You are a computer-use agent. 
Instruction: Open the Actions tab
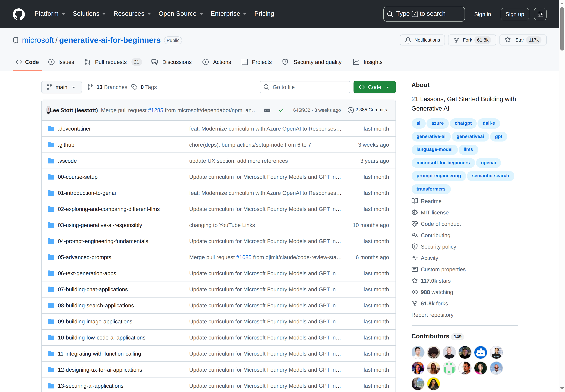tap(217, 62)
